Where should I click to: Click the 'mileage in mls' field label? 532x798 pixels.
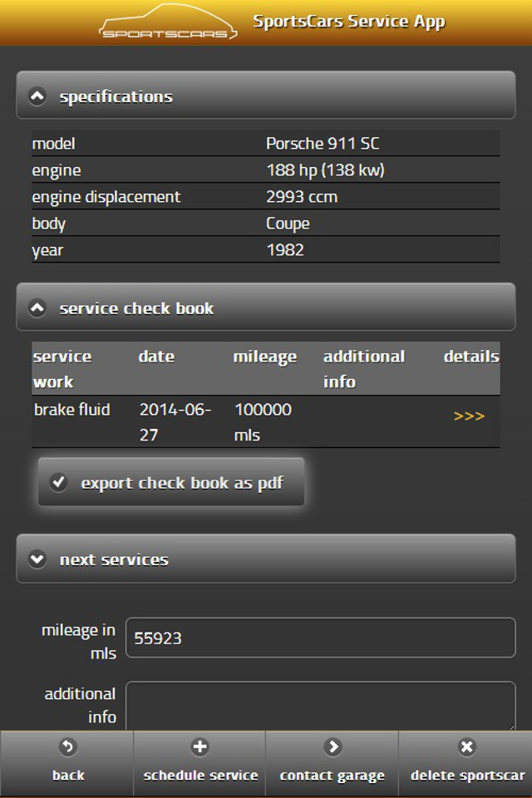click(x=78, y=642)
